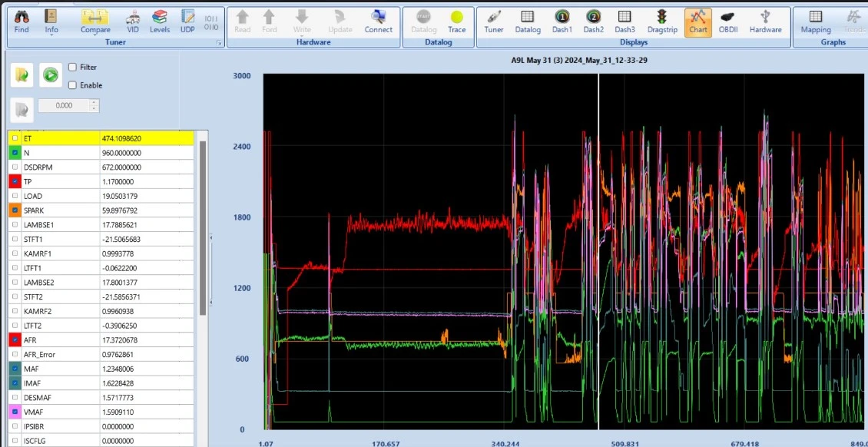Uncheck the SPARK channel checkbox
The height and width of the screenshot is (447, 868).
pos(15,210)
